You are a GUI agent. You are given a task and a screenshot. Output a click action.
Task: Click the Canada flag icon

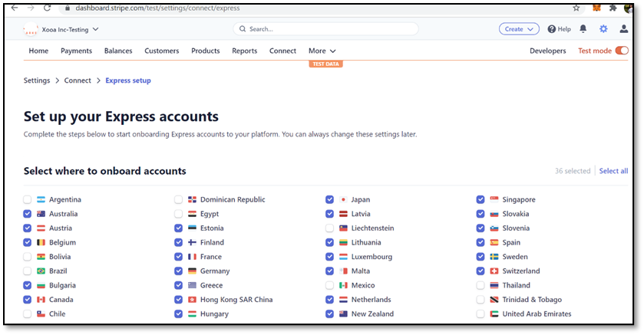coord(41,300)
